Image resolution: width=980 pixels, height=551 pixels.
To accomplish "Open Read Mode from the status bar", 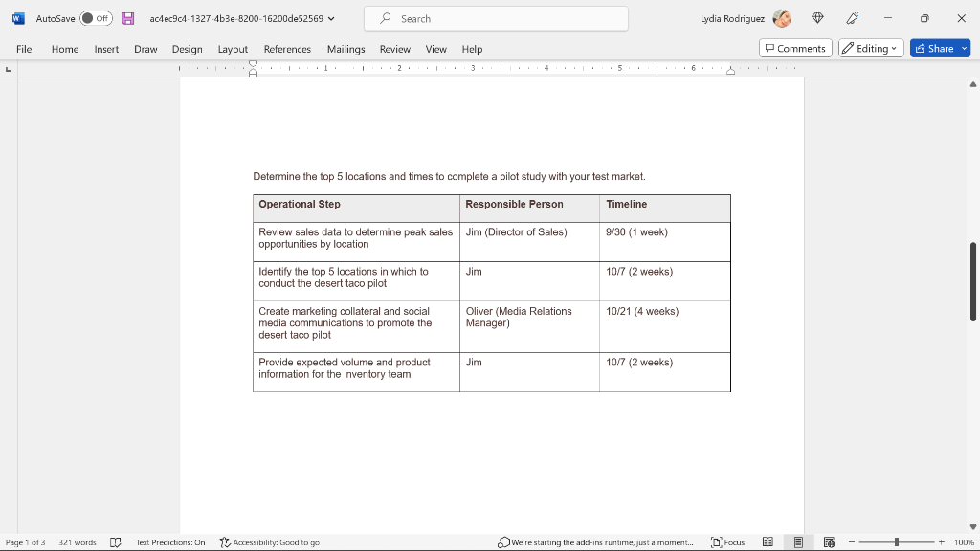I will [768, 541].
